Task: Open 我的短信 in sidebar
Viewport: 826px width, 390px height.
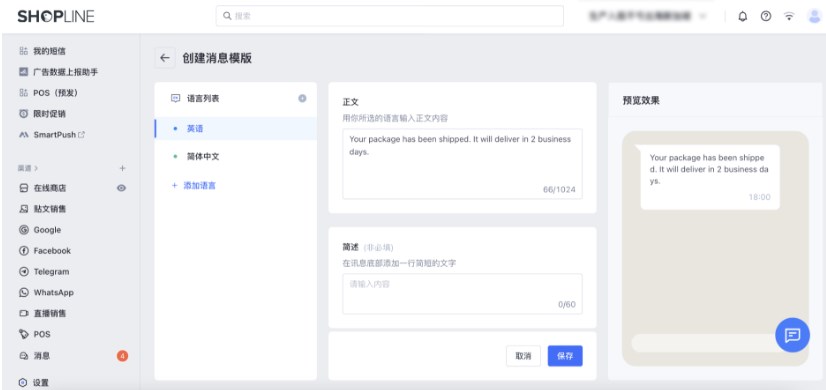Action: pyautogui.click(x=50, y=51)
